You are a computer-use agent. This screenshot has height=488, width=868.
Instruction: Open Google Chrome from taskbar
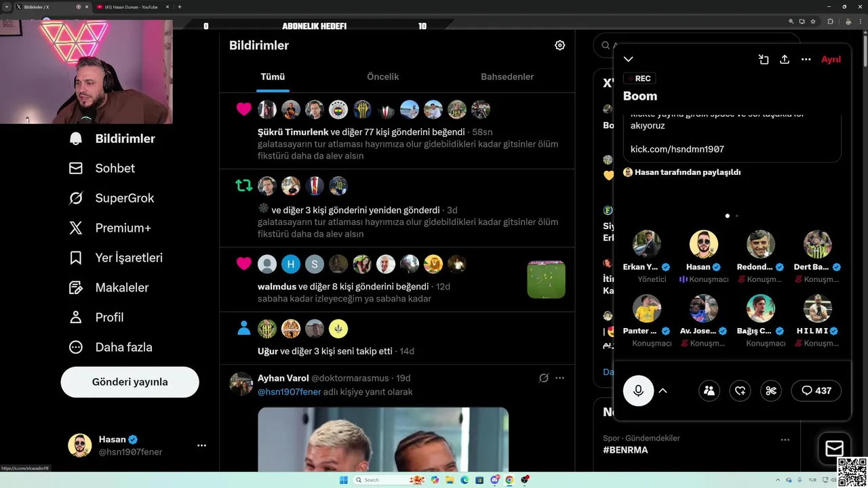[x=509, y=480]
